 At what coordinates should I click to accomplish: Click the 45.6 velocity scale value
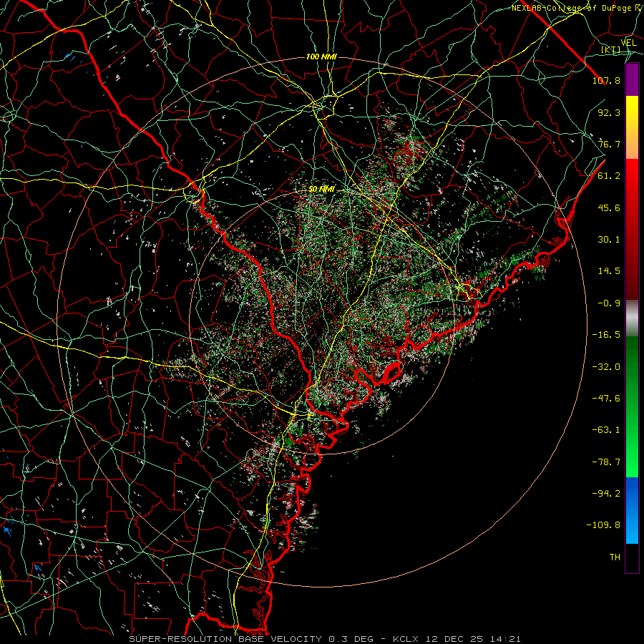[x=609, y=208]
